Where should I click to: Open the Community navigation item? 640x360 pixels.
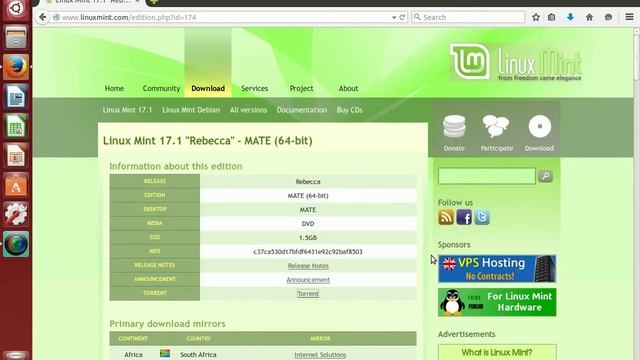tap(161, 88)
